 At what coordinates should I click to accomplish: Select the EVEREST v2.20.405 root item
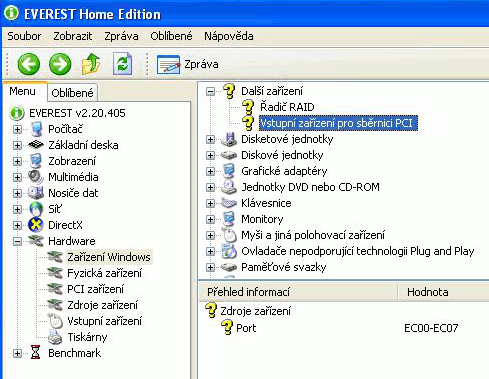tap(77, 113)
